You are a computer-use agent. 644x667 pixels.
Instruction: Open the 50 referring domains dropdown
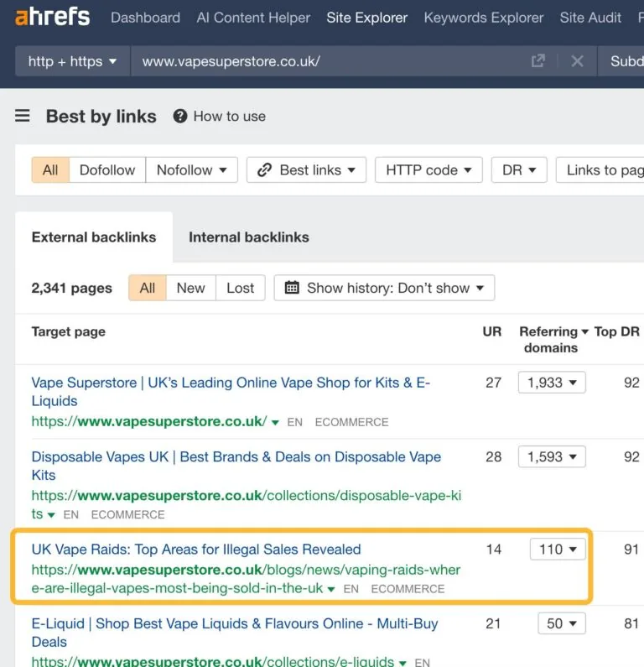coord(562,623)
